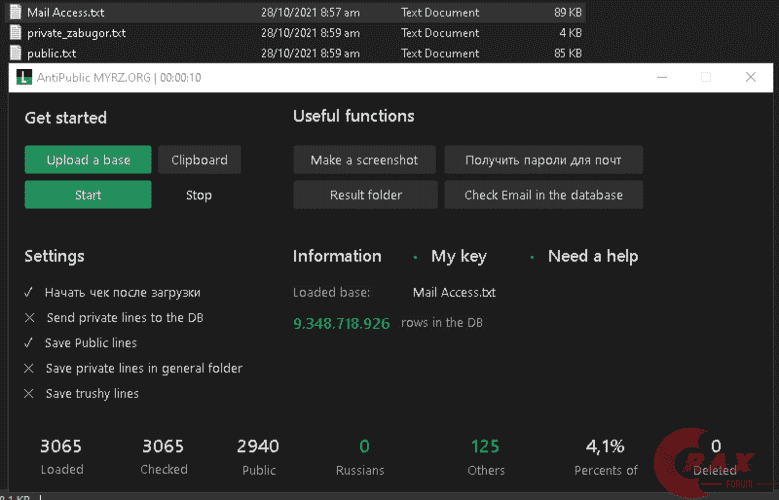Image resolution: width=779 pixels, height=500 pixels.
Task: Click the Mail Access.txt file icon
Action: coord(16,13)
